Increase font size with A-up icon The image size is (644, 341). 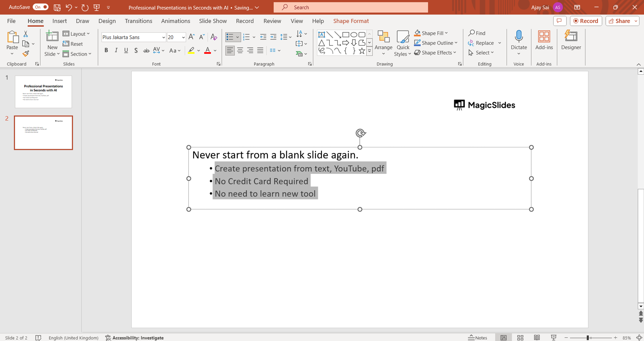click(x=192, y=37)
